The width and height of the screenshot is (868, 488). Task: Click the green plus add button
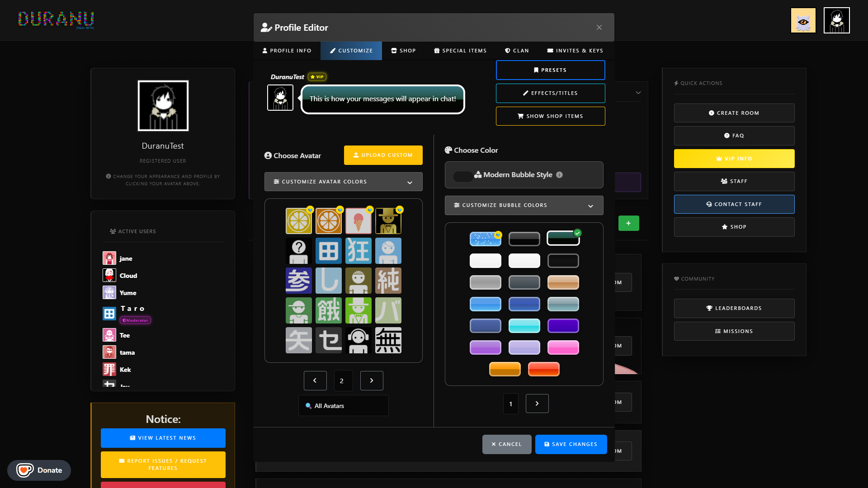[x=628, y=223]
